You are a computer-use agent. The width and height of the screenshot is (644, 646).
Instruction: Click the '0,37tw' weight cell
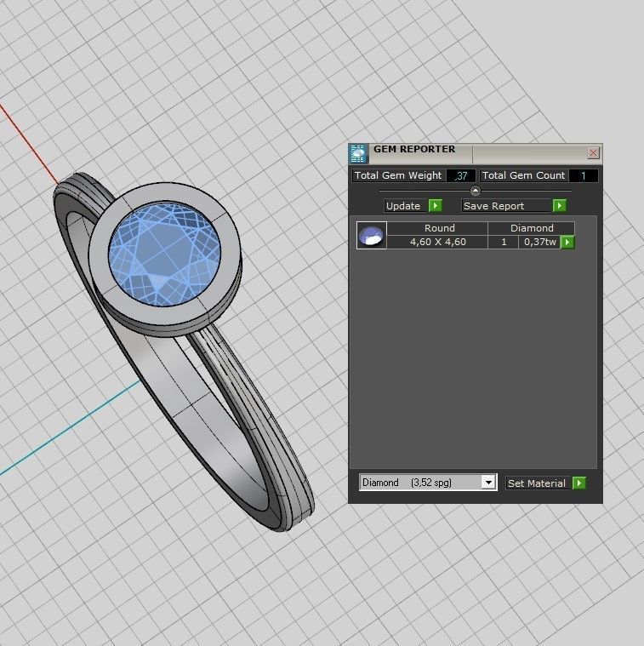[x=539, y=242]
